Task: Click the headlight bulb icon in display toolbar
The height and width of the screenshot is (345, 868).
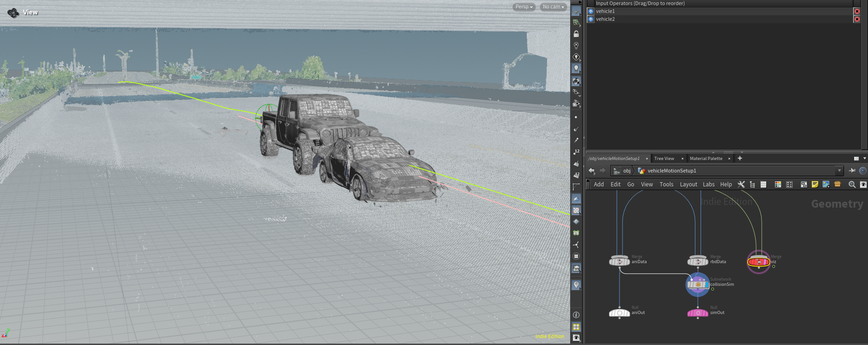Action: pyautogui.click(x=576, y=68)
